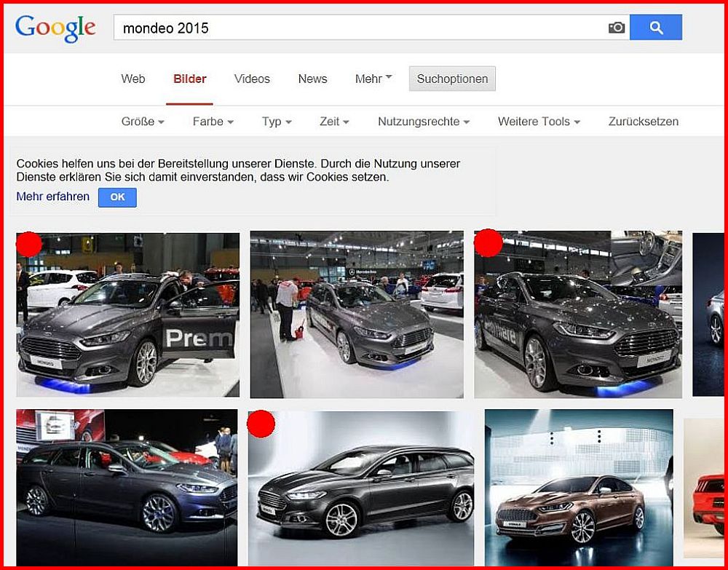
Task: Follow the Mehr erfahren link
Action: click(x=53, y=197)
